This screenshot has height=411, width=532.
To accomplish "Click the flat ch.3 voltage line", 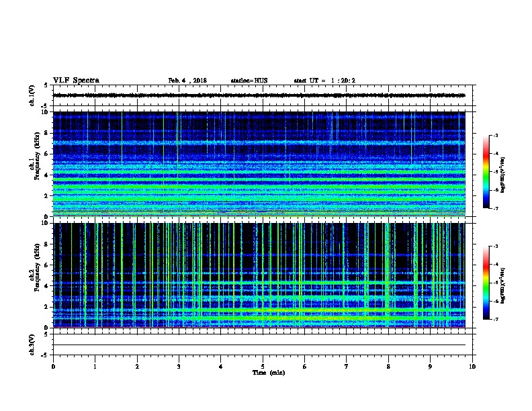I will pos(259,345).
